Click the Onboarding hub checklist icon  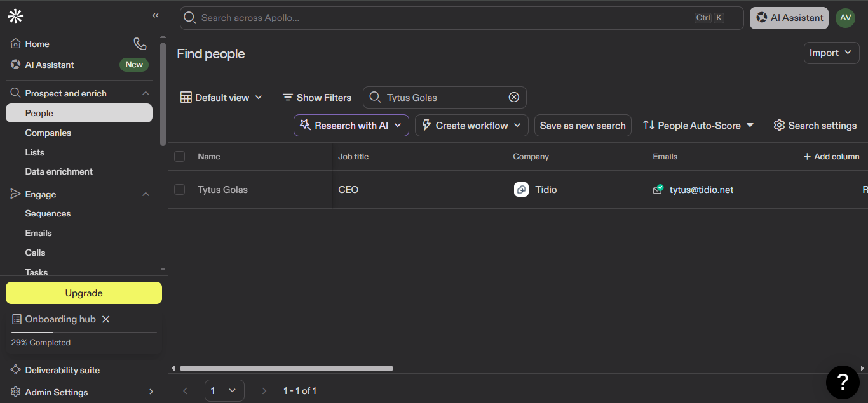tap(17, 319)
